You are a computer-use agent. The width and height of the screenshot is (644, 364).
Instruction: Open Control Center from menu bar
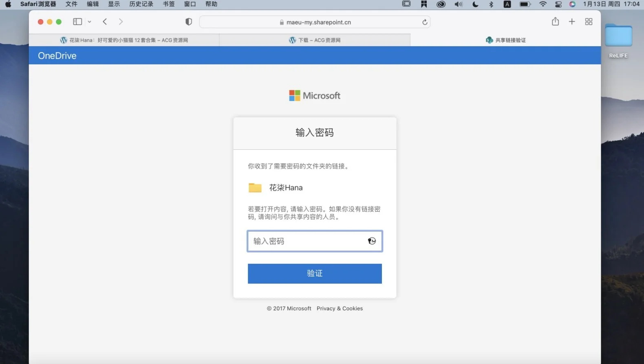pos(558,4)
